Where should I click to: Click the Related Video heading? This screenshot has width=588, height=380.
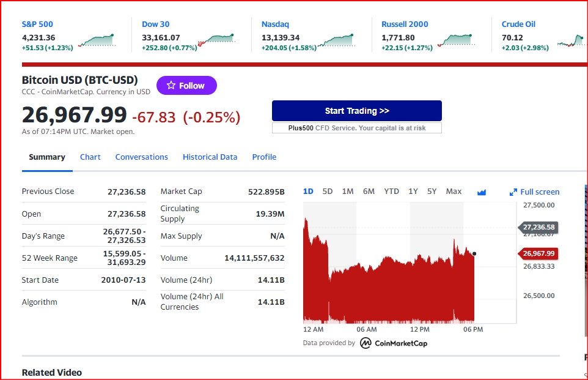(52, 373)
